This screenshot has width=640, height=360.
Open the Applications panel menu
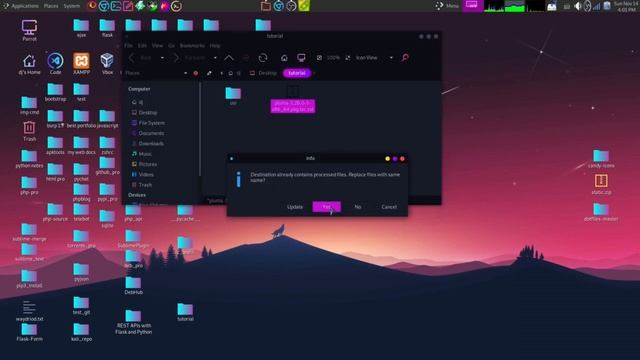click(x=21, y=6)
